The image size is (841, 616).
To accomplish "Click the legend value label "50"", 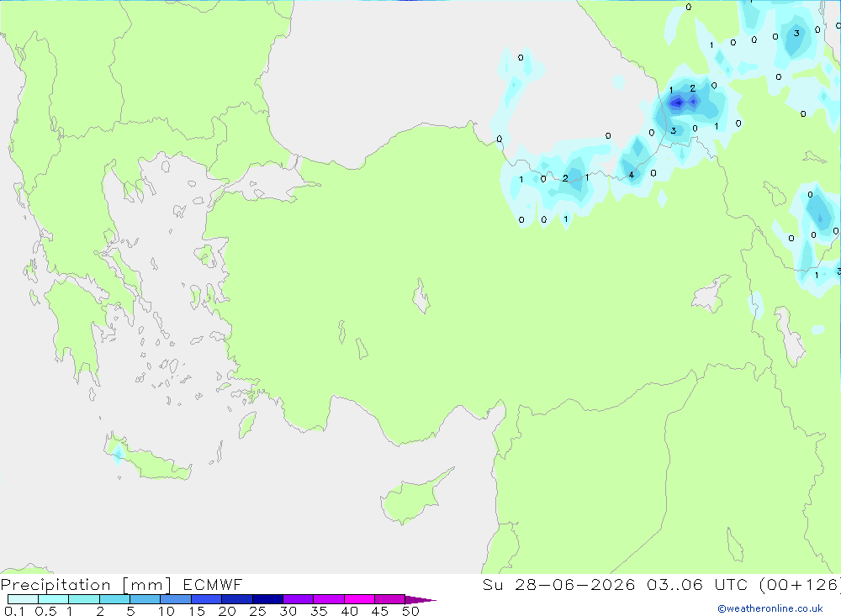I will coord(410,611).
